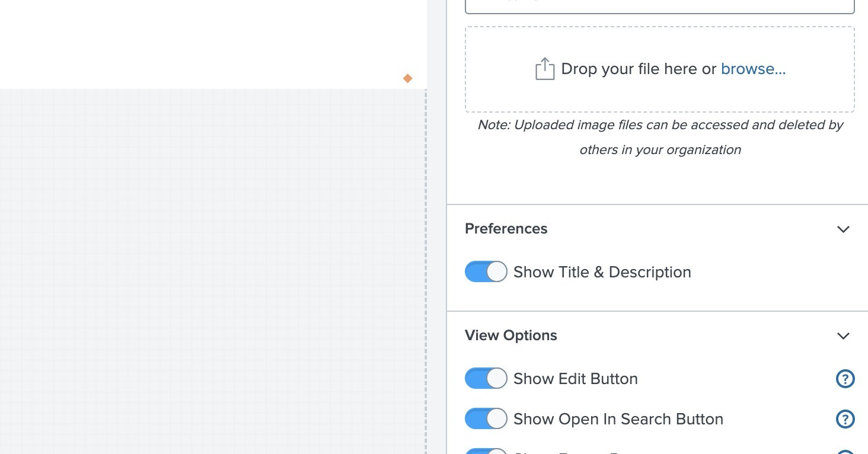The height and width of the screenshot is (454, 868).
Task: Toggle Show Open In Search Button off
Action: coord(486,419)
